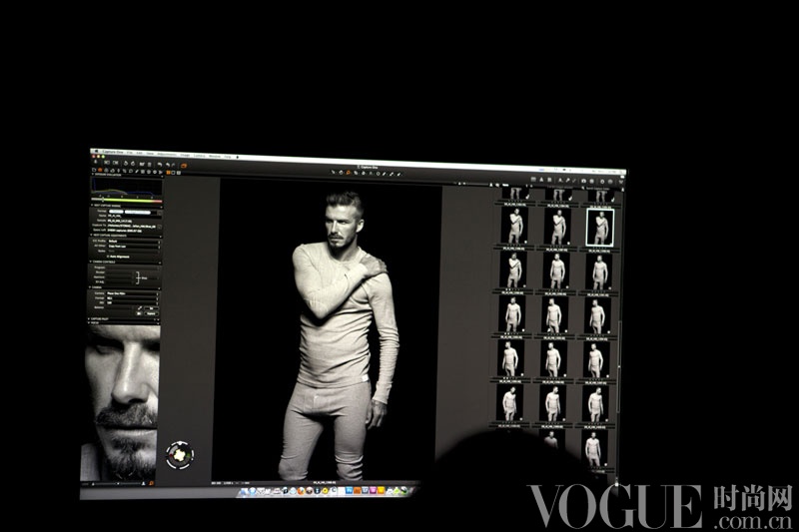Click the folder button beside Capture To path

pyautogui.click(x=160, y=227)
